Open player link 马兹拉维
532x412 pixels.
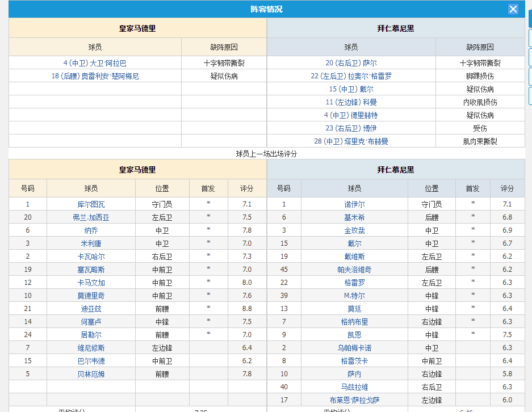354,387
